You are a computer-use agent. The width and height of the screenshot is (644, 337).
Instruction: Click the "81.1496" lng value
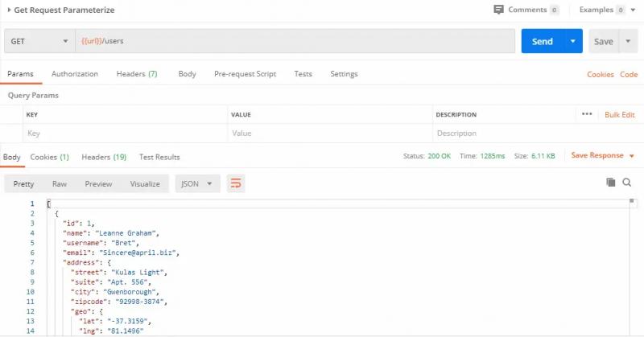pyautogui.click(x=126, y=331)
